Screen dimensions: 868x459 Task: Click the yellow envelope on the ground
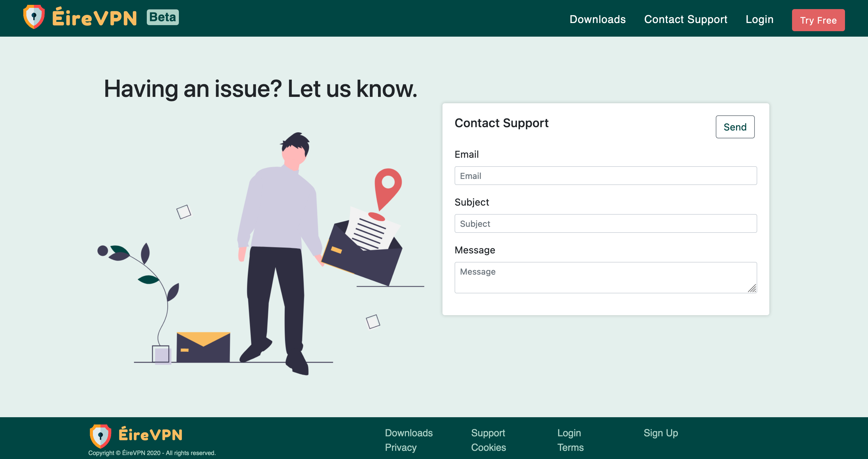click(203, 347)
